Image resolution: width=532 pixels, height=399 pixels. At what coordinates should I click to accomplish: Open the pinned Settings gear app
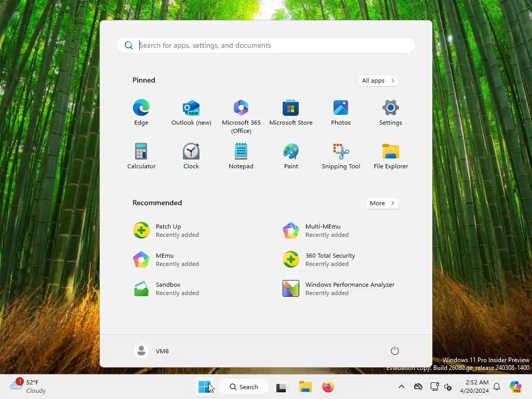(x=391, y=113)
